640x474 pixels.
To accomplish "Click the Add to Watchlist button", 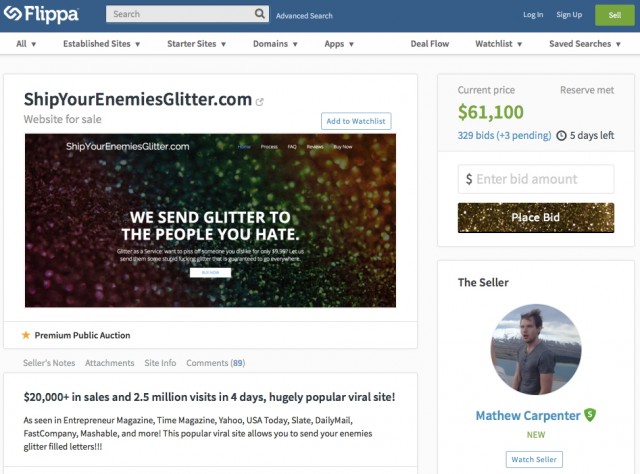I will click(x=356, y=121).
